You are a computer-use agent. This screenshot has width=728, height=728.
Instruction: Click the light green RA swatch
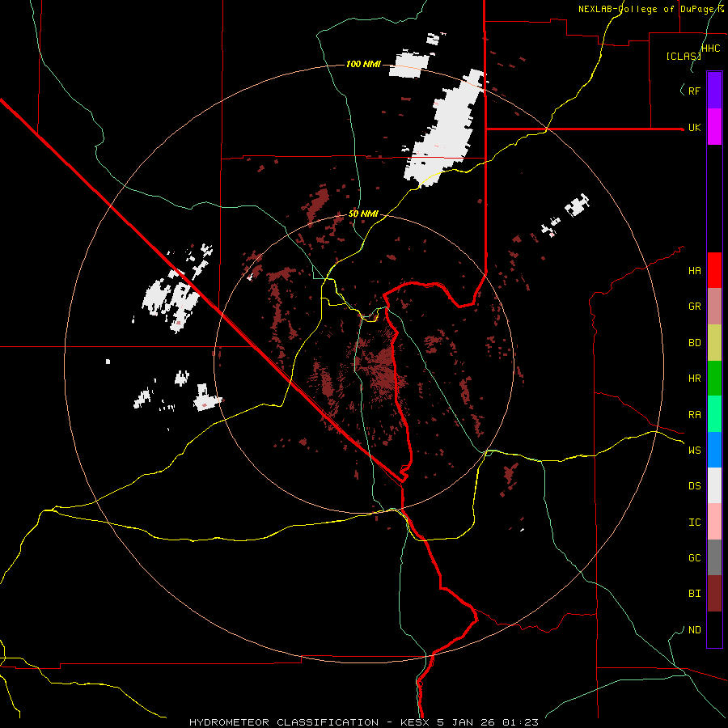[x=714, y=414]
